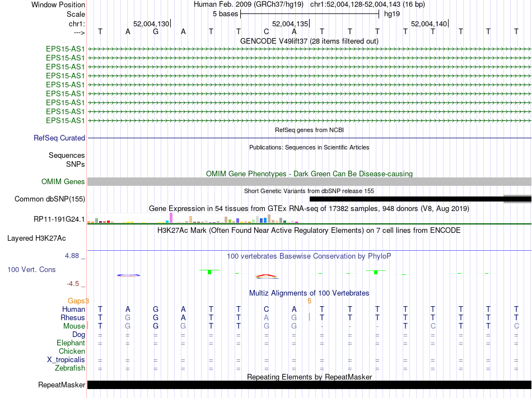This screenshot has height=398, width=532.
Task: Click the X_tropicalis alignment row label
Action: tap(66, 360)
